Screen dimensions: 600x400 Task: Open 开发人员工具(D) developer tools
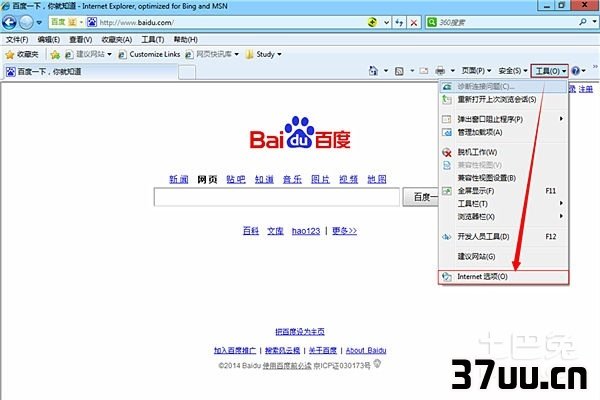click(503, 237)
